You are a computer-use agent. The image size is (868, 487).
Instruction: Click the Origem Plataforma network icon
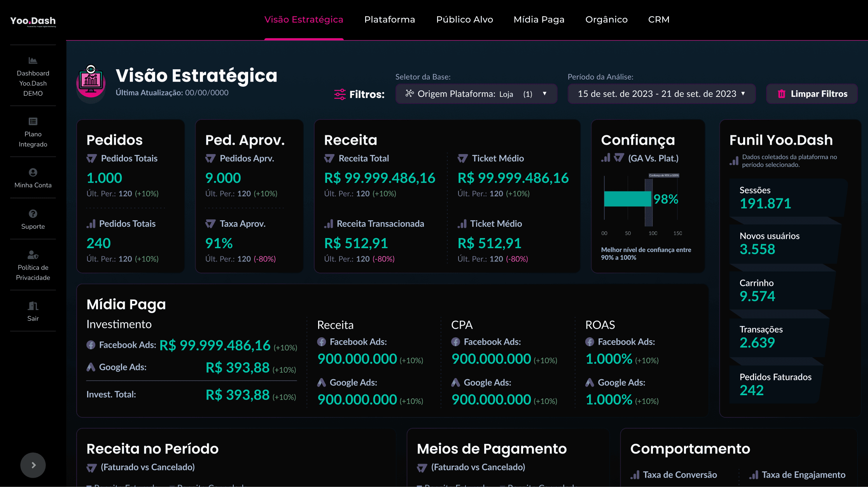(x=409, y=93)
